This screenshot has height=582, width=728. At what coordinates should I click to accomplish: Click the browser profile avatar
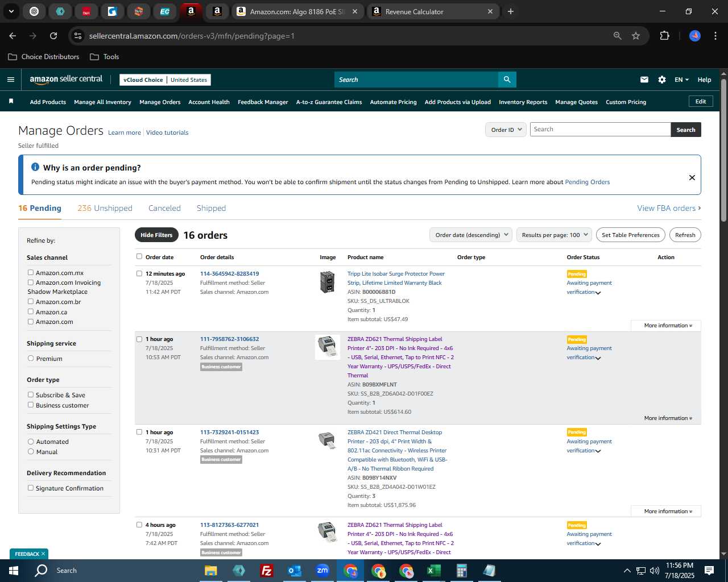(x=695, y=36)
